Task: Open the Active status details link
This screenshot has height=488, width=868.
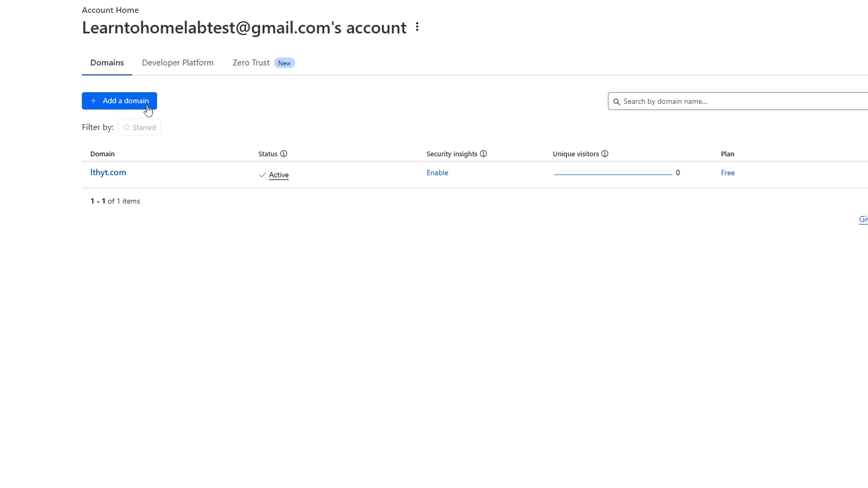Action: [278, 175]
